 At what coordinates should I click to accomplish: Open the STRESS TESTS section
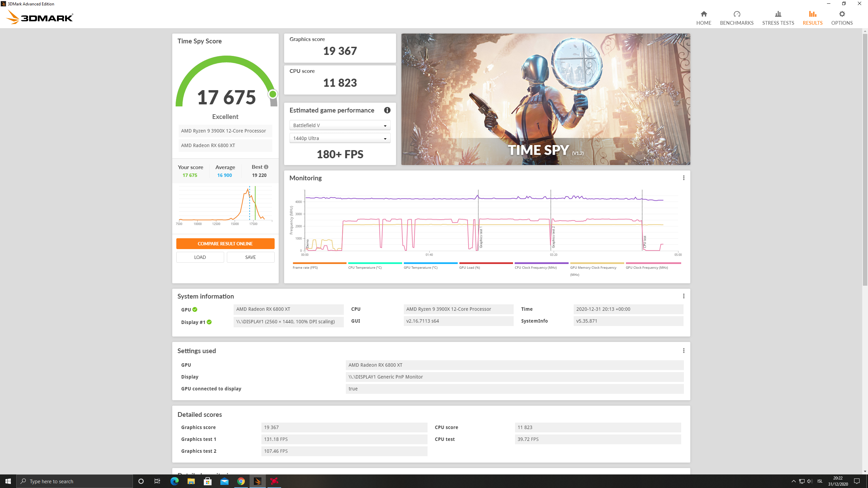(x=778, y=18)
